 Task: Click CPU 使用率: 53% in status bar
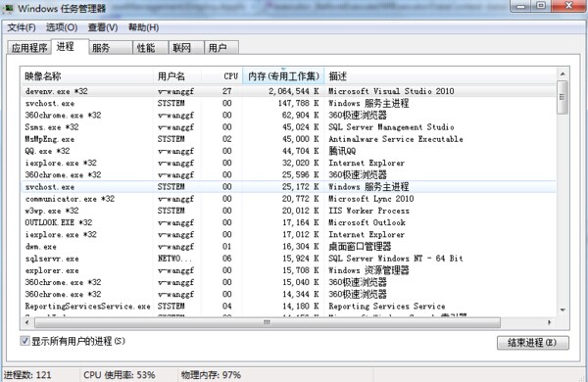tap(120, 375)
